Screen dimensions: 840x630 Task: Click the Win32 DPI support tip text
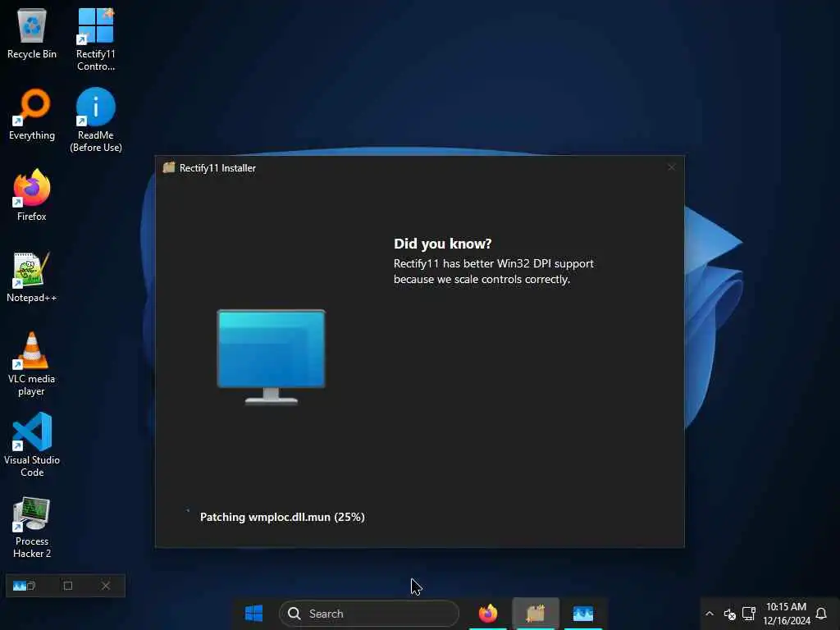click(493, 271)
